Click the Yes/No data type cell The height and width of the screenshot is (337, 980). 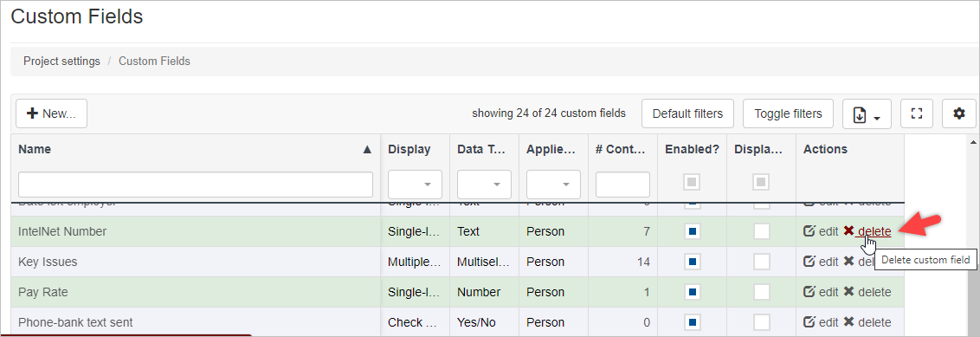pos(485,322)
